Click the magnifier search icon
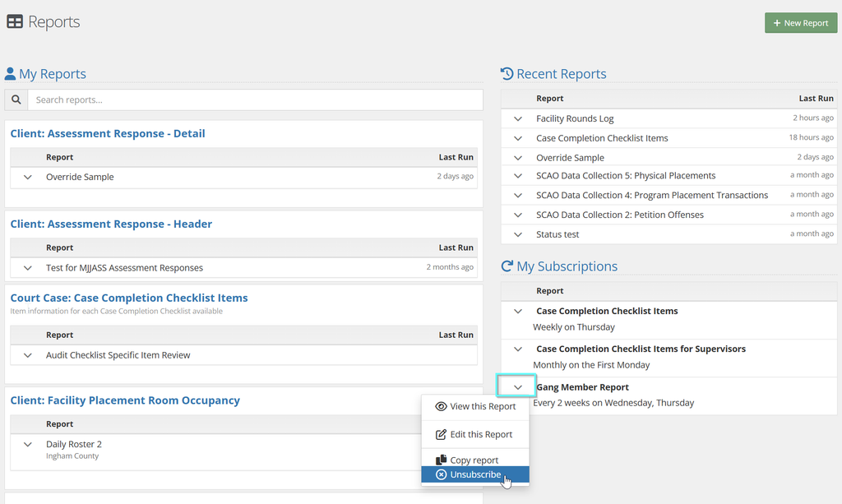842x504 pixels. pos(16,99)
